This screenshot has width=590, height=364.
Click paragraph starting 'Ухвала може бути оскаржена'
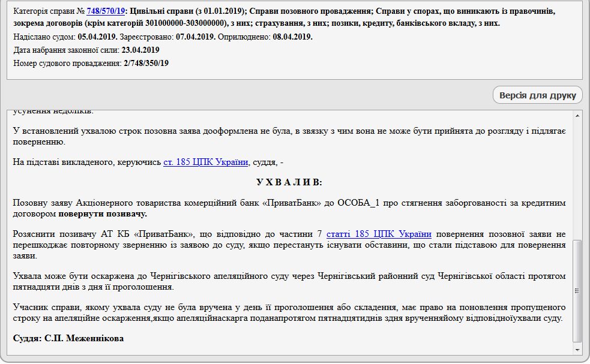(x=289, y=281)
